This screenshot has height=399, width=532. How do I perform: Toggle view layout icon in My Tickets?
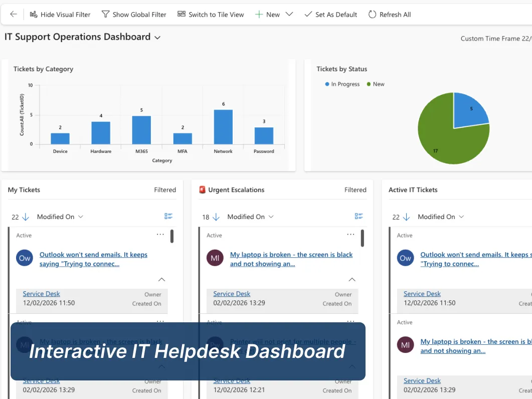tap(168, 216)
